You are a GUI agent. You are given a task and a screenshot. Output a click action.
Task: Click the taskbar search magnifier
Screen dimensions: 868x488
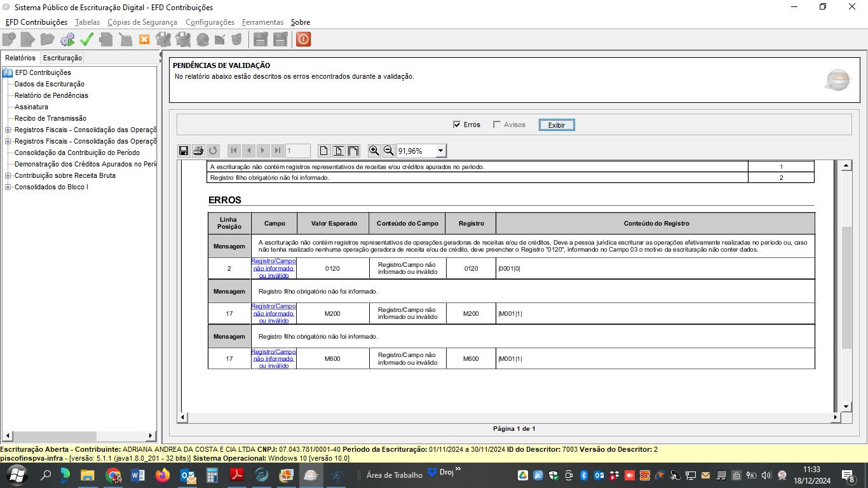click(x=46, y=475)
